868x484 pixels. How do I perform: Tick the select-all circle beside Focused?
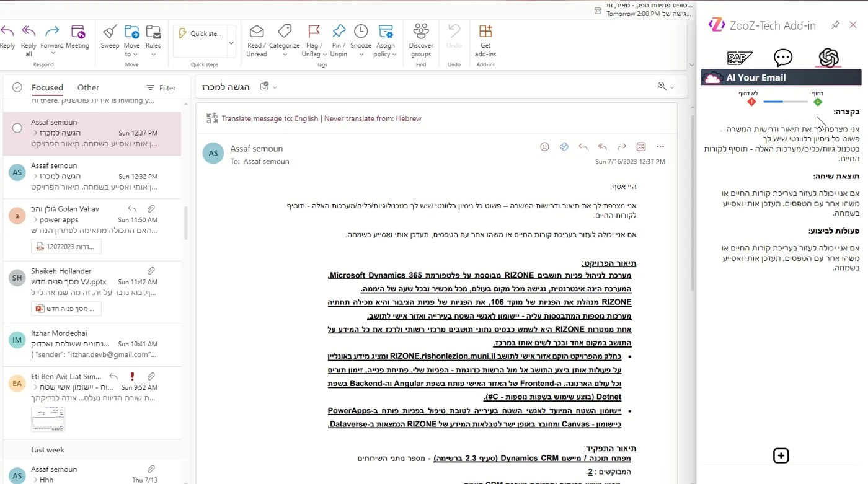pyautogui.click(x=17, y=87)
